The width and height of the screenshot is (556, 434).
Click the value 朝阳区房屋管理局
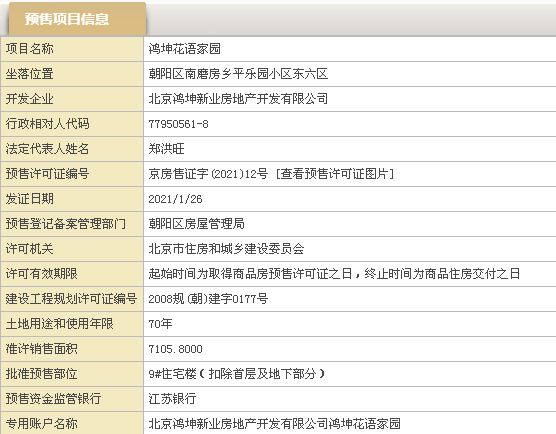[x=196, y=224]
